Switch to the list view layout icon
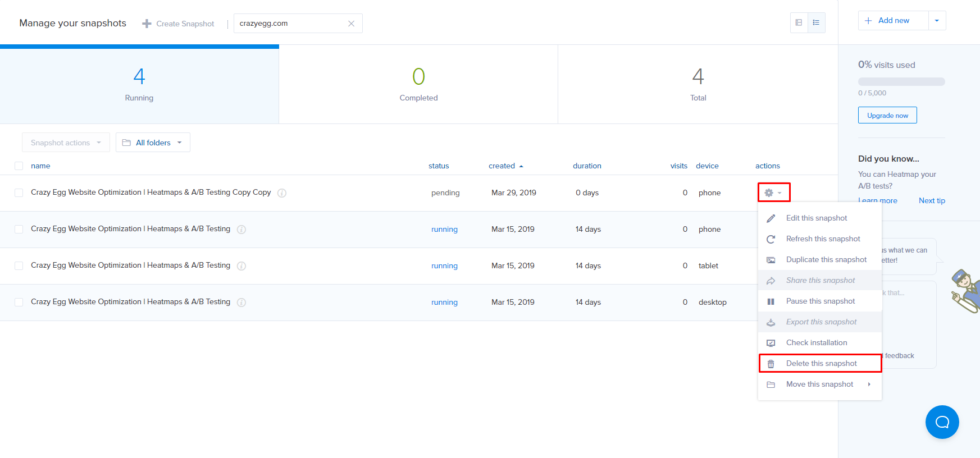 click(816, 22)
